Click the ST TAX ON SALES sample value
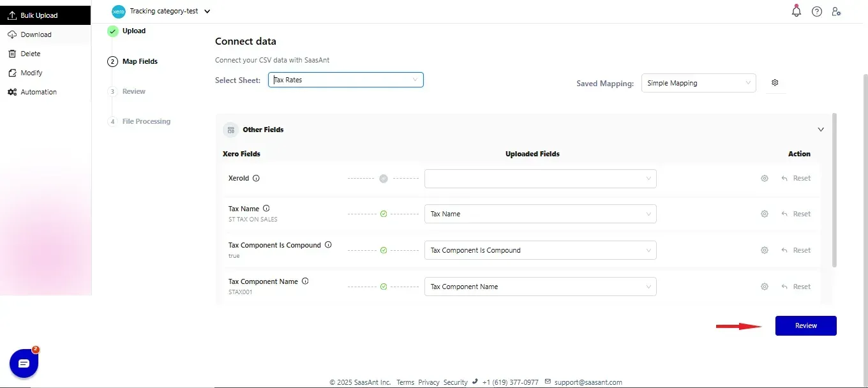This screenshot has width=868, height=388. 253,220
